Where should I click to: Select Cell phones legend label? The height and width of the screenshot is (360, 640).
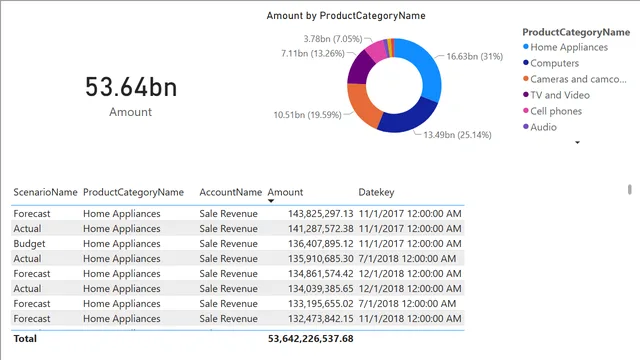pos(556,111)
